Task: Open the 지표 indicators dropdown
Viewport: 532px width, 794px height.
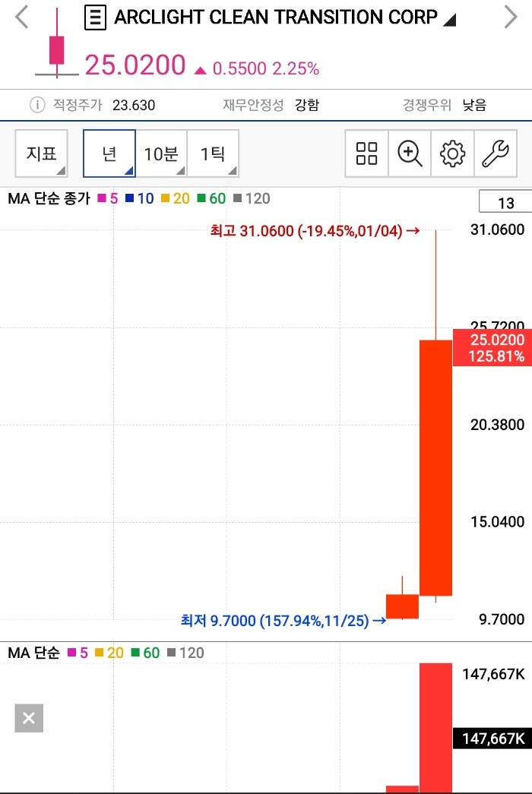Action: click(x=42, y=153)
